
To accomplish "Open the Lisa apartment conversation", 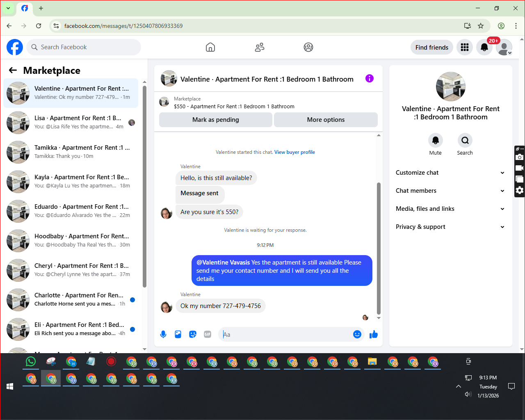I will click(x=71, y=123).
